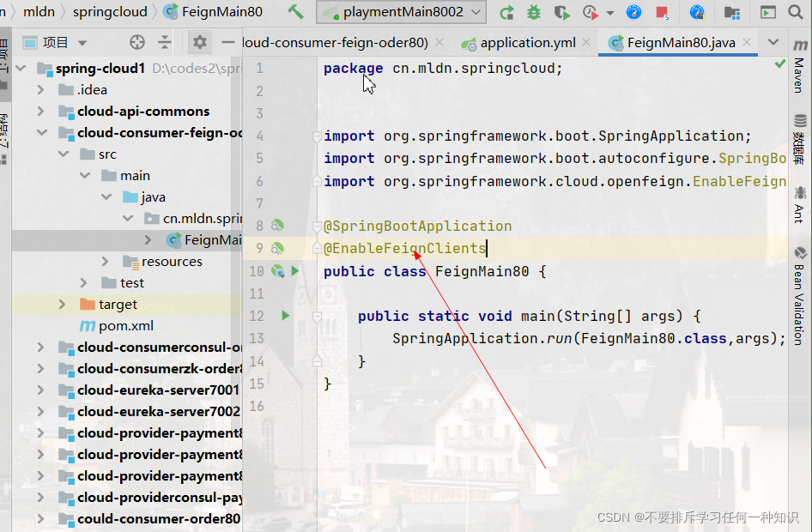Click the Build project hammer icon
This screenshot has height=532, width=812.
pyautogui.click(x=295, y=11)
